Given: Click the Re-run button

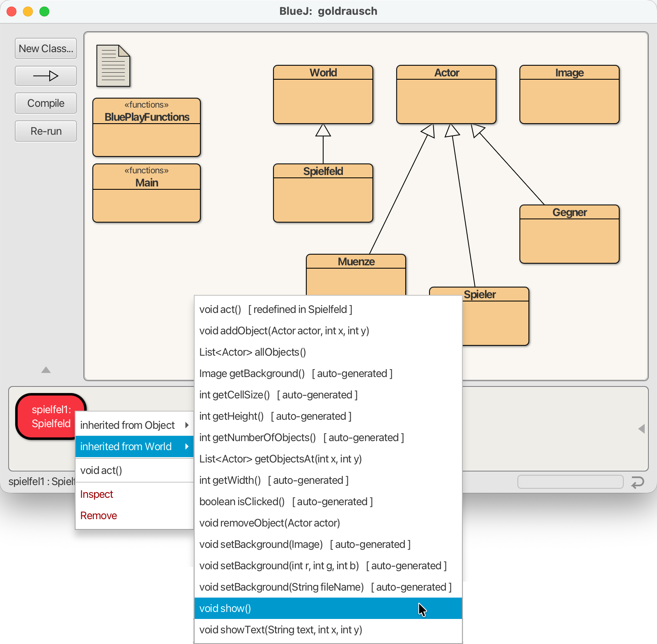Looking at the screenshot, I should 46,131.
